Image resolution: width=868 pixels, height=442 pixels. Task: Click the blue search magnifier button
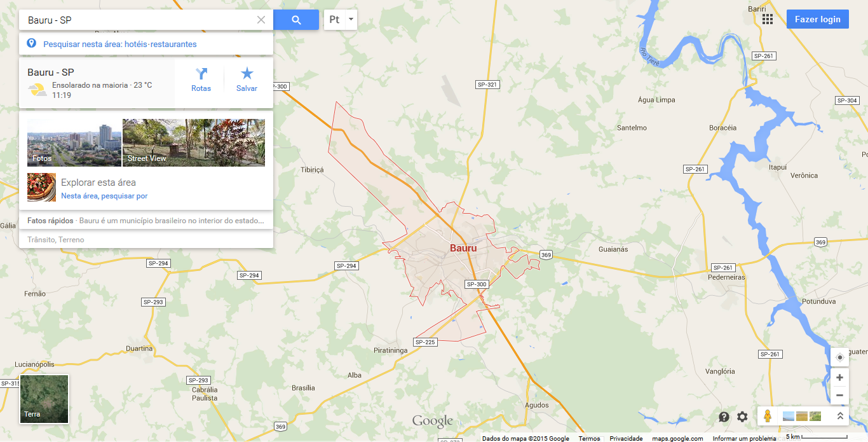pos(296,20)
